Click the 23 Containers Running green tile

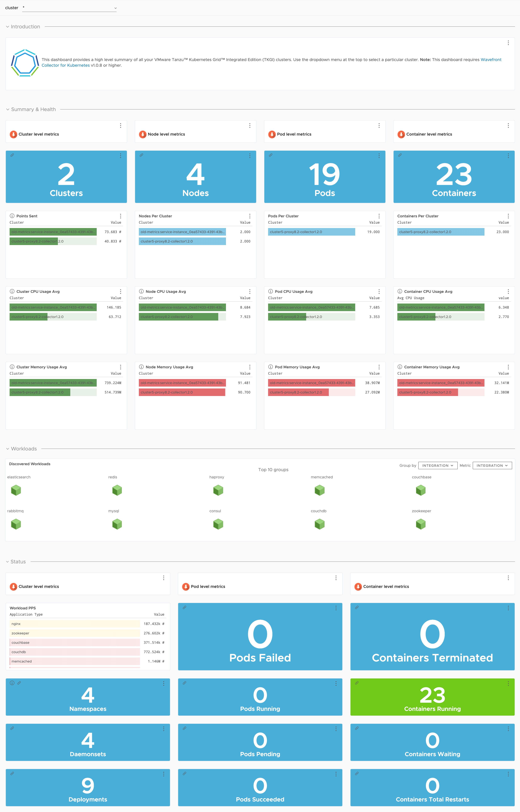coord(432,697)
